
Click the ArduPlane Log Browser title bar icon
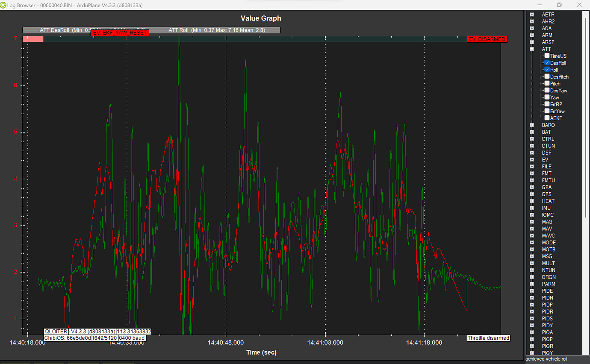(x=4, y=5)
